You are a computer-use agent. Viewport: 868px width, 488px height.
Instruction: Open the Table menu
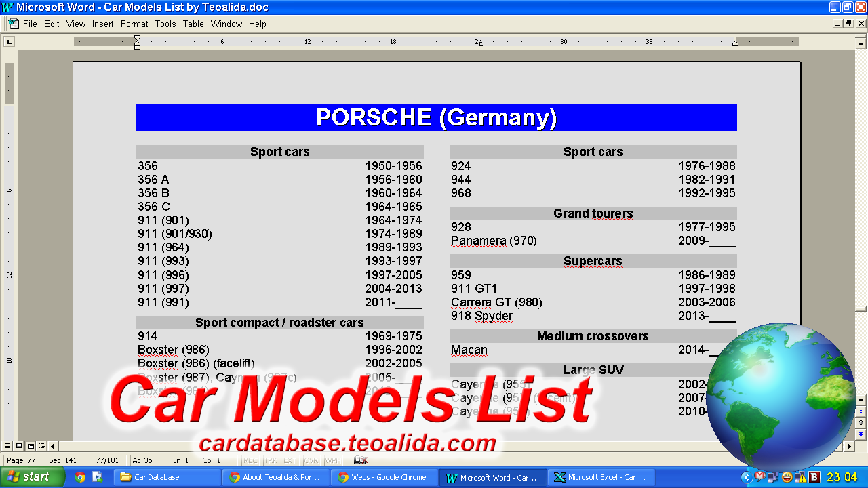(193, 24)
